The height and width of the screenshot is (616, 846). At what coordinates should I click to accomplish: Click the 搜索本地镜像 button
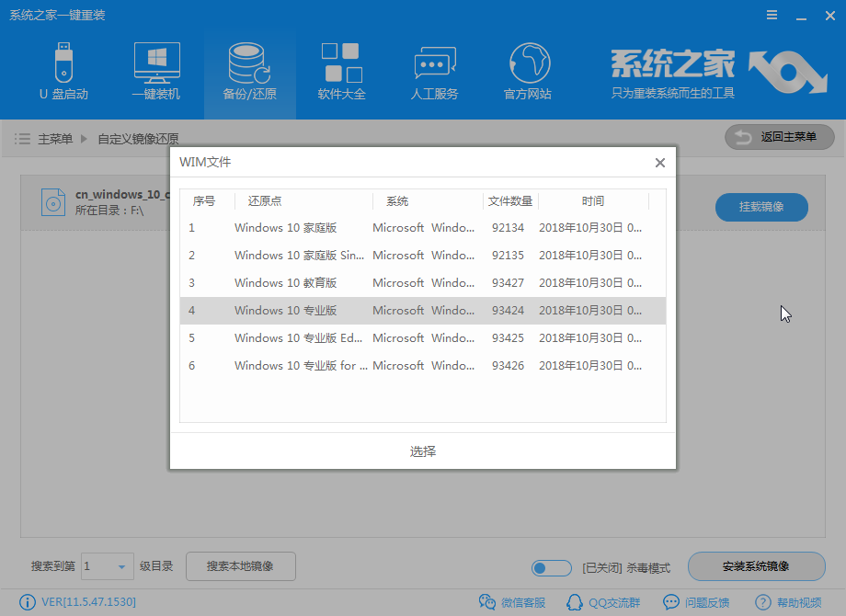[x=240, y=566]
